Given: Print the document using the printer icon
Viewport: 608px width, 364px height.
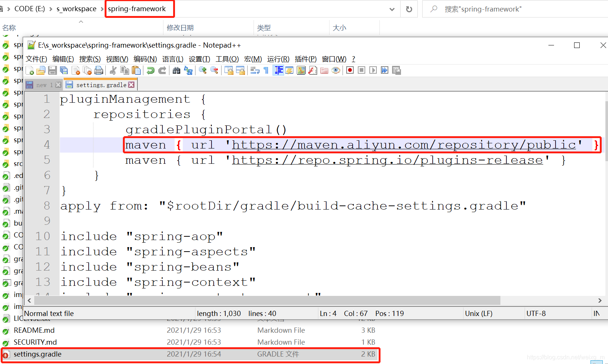Looking at the screenshot, I should coord(99,70).
